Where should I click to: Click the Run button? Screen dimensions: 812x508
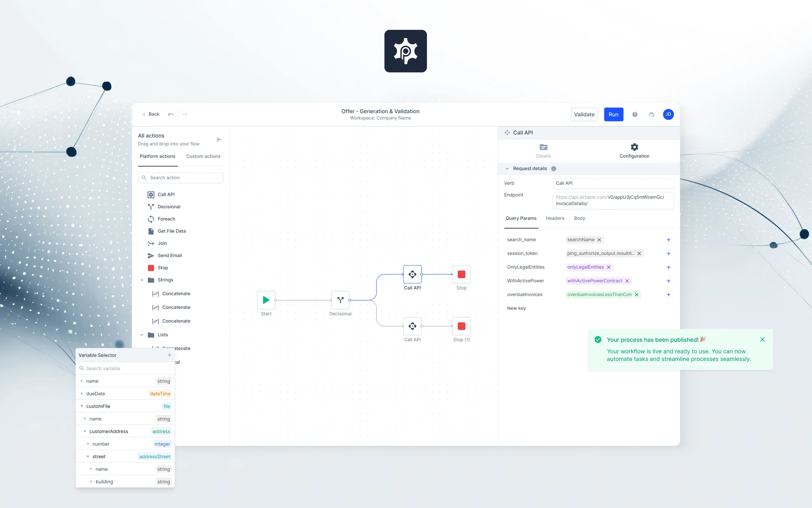click(x=613, y=114)
